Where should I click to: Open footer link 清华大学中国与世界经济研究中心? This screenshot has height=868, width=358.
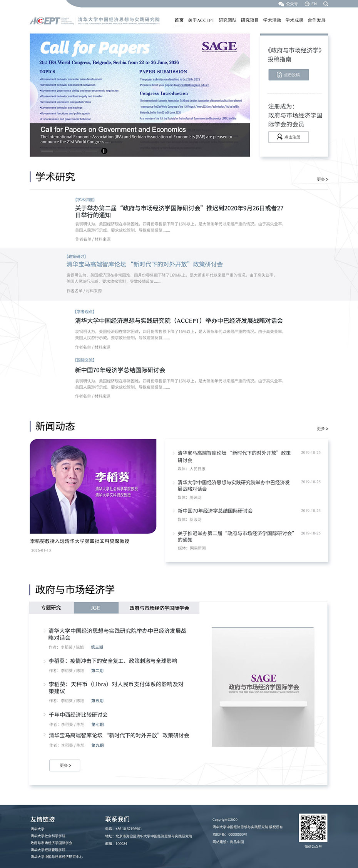click(x=57, y=856)
